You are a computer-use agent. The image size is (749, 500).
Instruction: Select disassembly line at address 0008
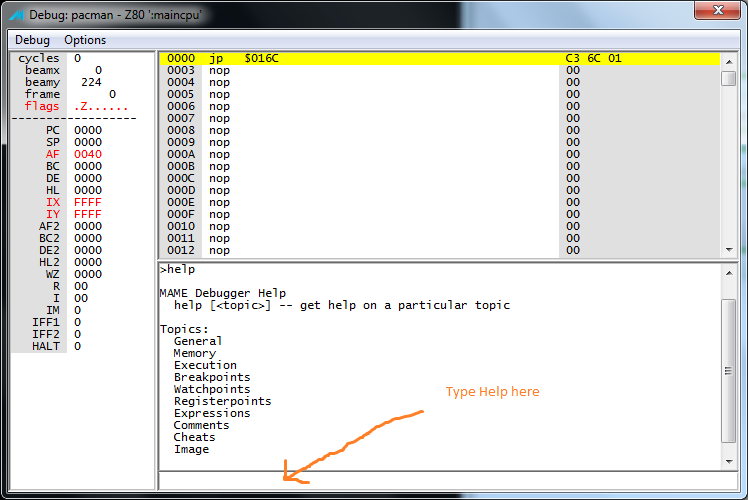pyautogui.click(x=439, y=130)
